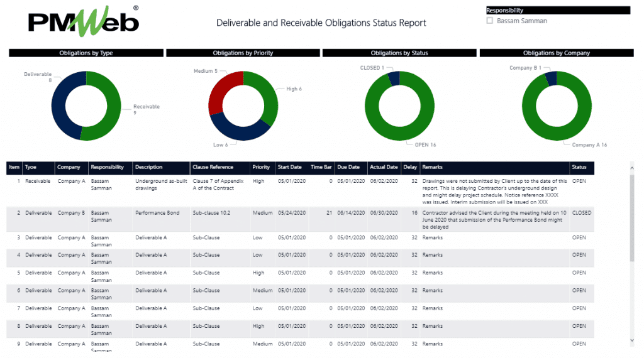Click the Deliverable 8 chart label
Screen dimensions: 644x358
coord(38,77)
